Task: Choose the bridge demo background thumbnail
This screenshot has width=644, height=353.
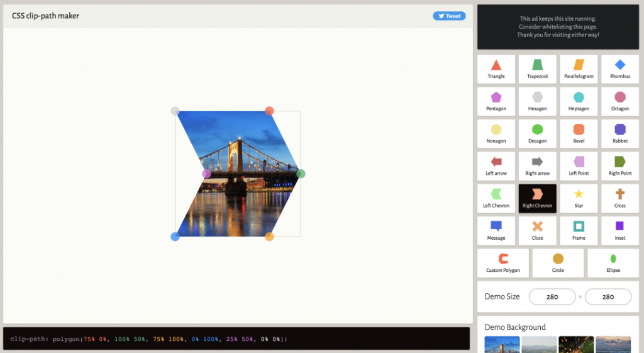Action: pos(502,344)
